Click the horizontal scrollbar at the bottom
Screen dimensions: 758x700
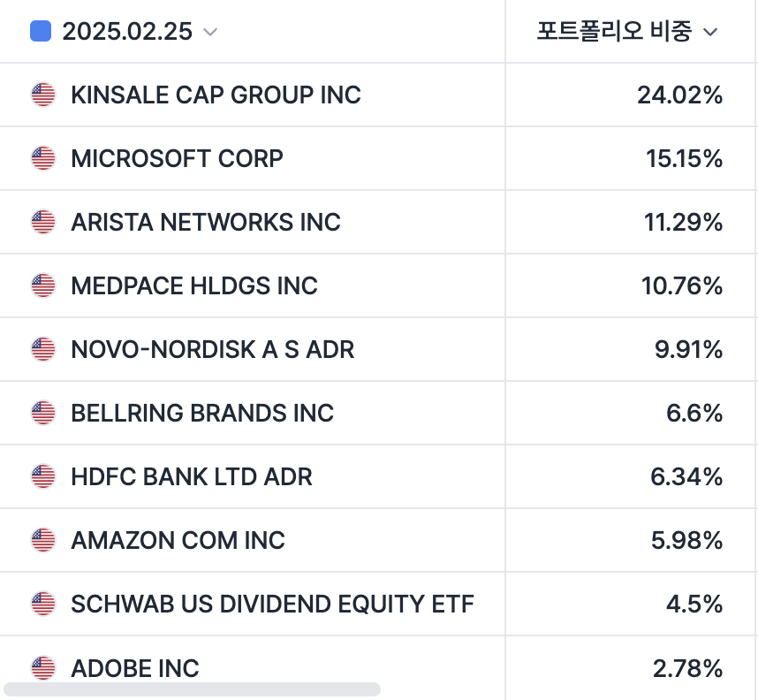tap(192, 689)
